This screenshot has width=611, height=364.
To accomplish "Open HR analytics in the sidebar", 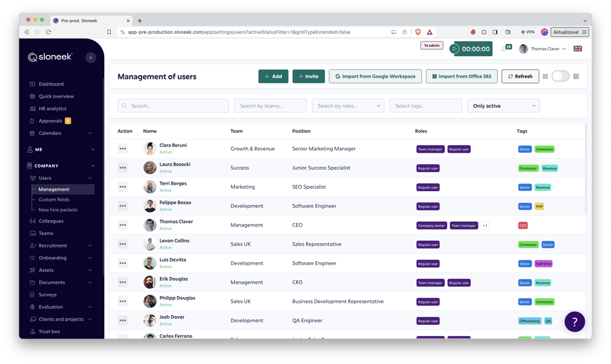I will coord(52,109).
